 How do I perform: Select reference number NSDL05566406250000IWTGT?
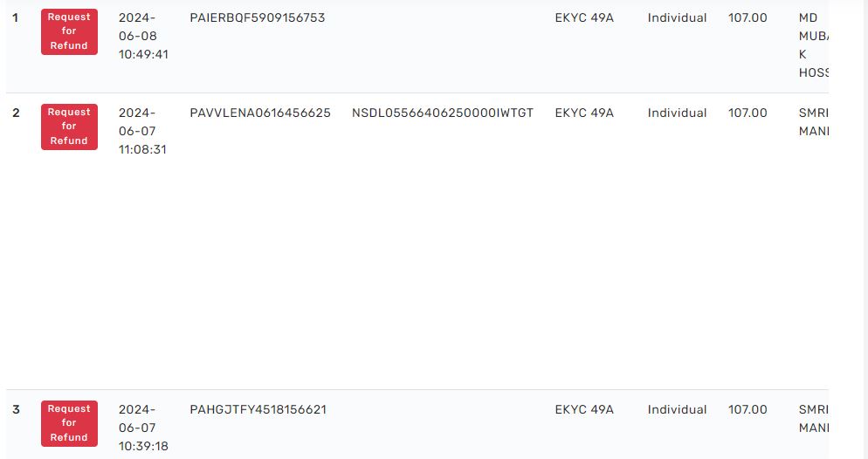coord(442,113)
